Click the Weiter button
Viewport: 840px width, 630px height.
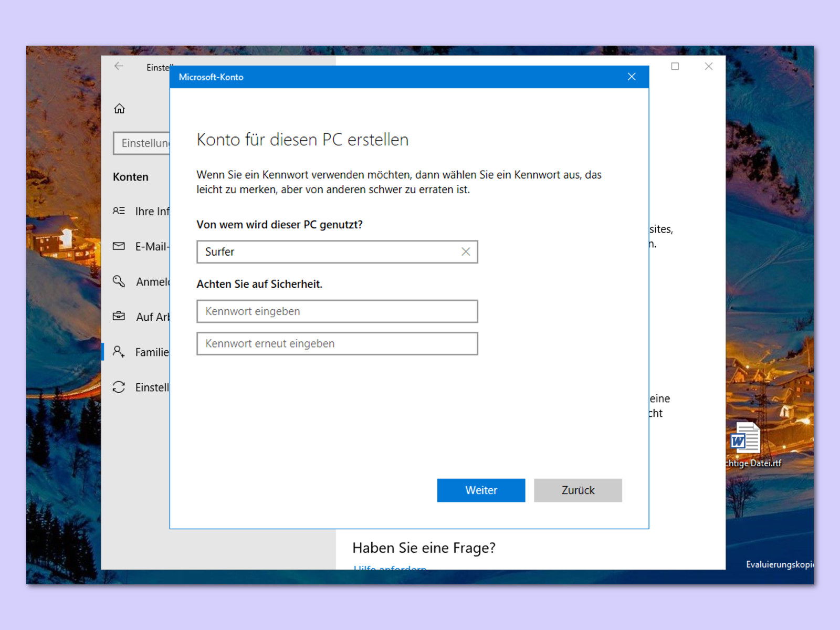click(481, 490)
